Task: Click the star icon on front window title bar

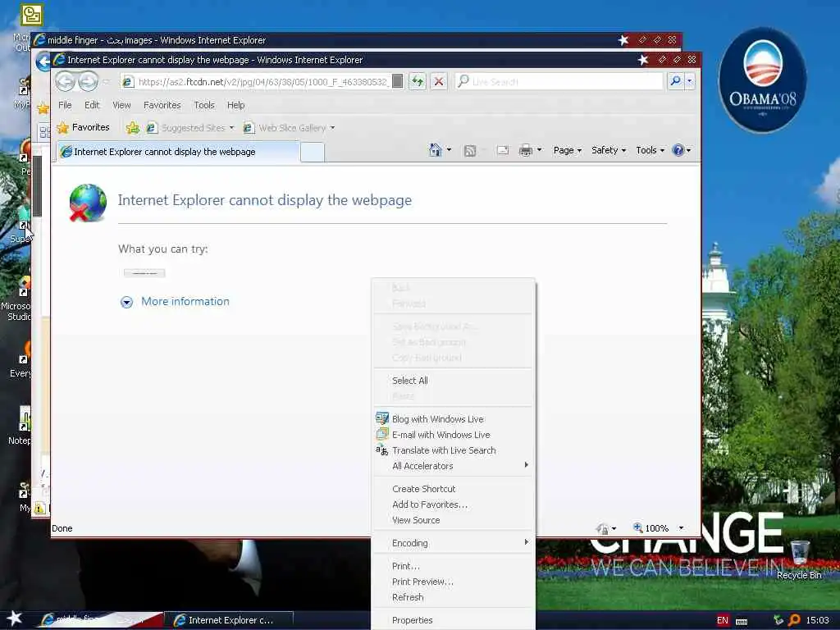Action: [x=643, y=59]
